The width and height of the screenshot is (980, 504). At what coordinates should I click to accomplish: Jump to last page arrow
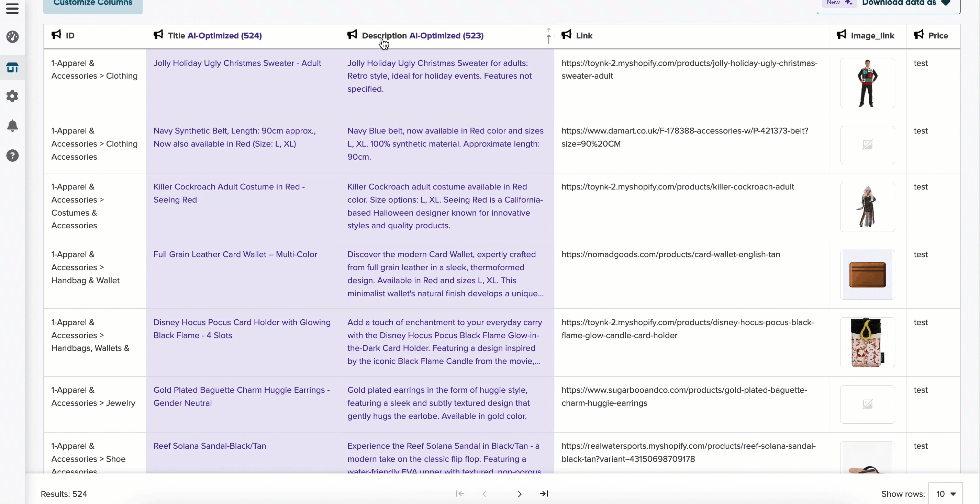[544, 494]
